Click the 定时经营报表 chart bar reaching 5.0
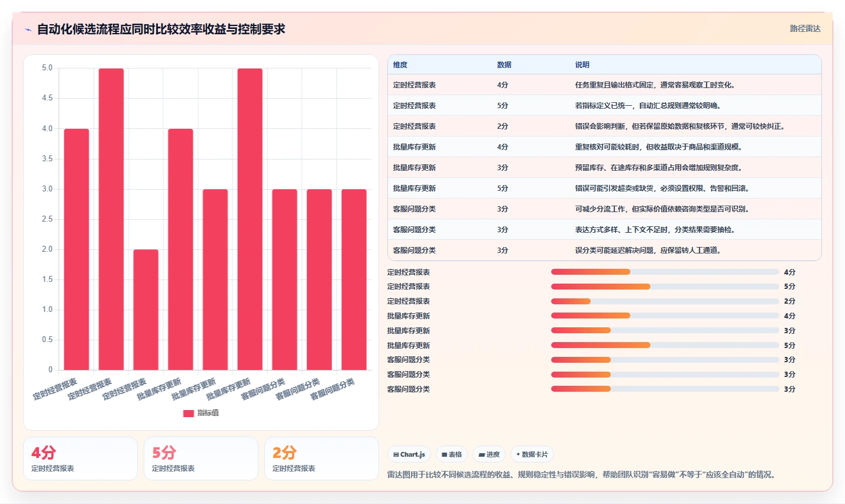Viewport: 845px width, 504px height. click(111, 219)
